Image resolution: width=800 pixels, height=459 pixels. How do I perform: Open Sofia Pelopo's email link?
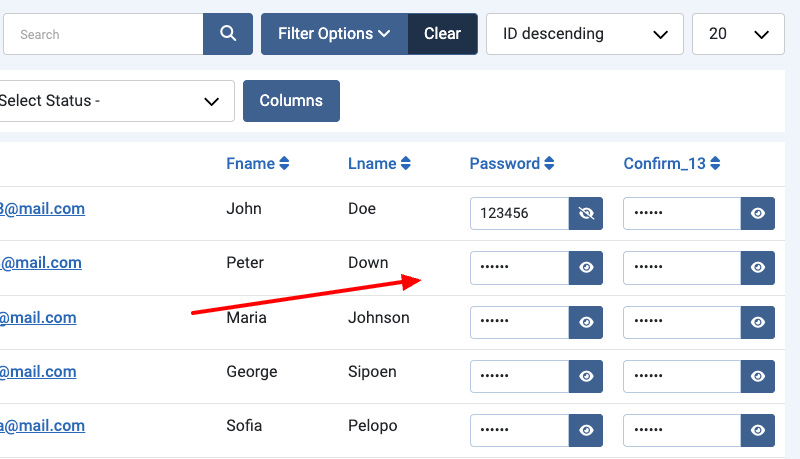click(x=42, y=426)
